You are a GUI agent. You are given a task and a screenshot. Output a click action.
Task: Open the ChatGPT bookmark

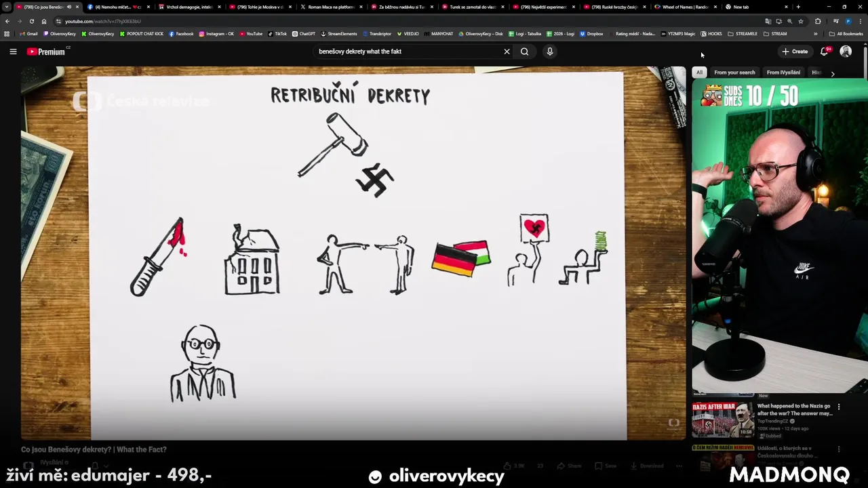coord(304,33)
